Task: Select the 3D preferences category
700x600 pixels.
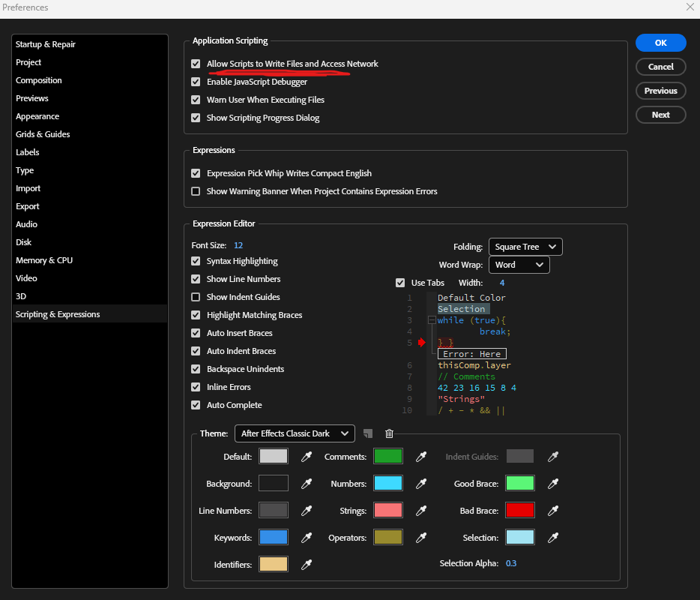Action: point(21,296)
